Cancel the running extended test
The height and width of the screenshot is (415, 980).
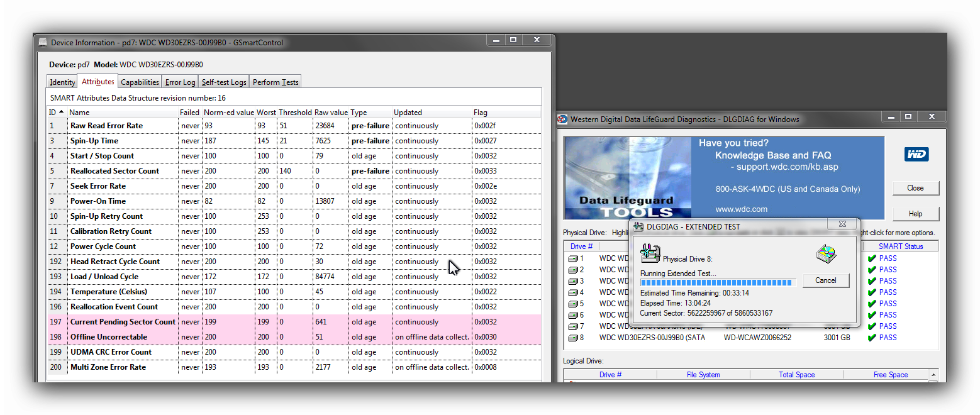point(825,280)
